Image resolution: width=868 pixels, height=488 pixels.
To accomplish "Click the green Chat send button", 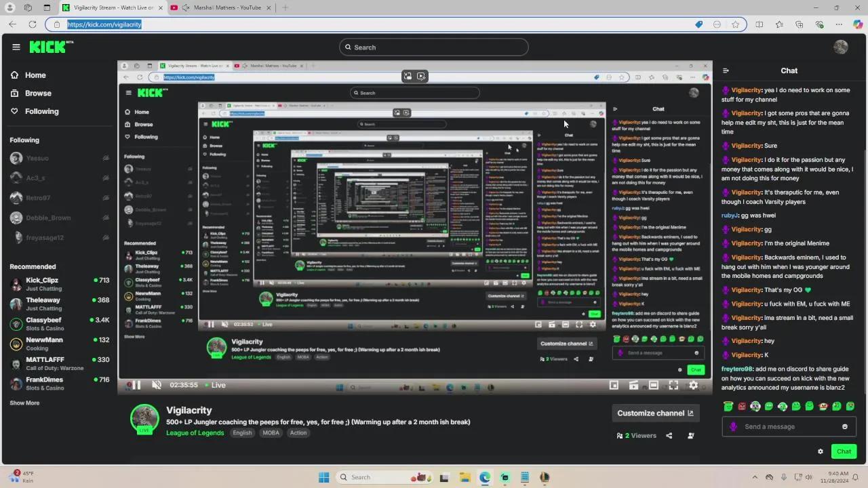I will point(844,451).
